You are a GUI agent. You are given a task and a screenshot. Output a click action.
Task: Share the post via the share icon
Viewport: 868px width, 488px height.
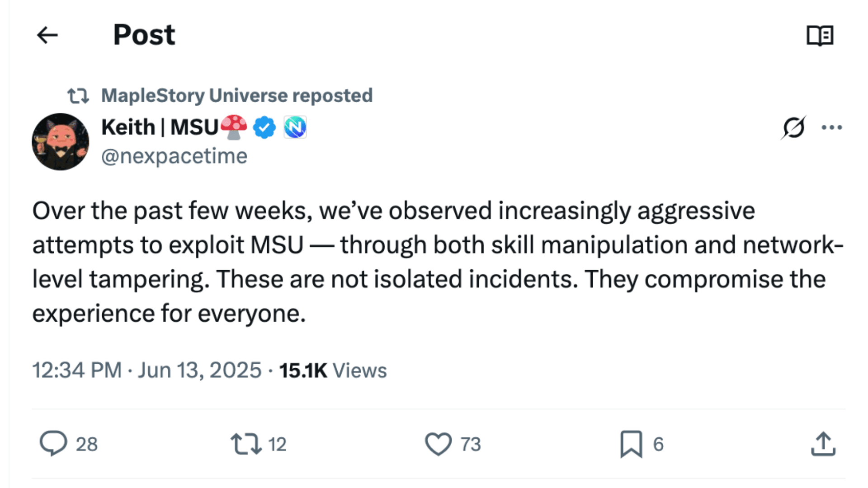click(x=824, y=444)
